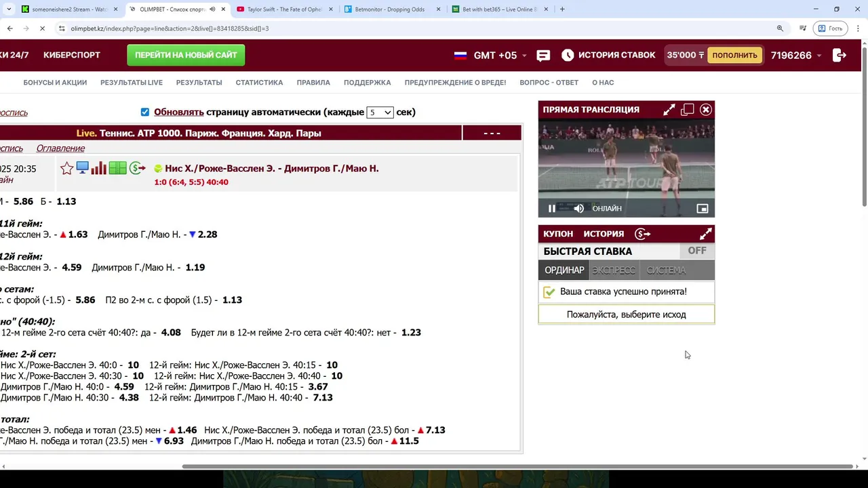Click the Оглавление link

(60, 148)
